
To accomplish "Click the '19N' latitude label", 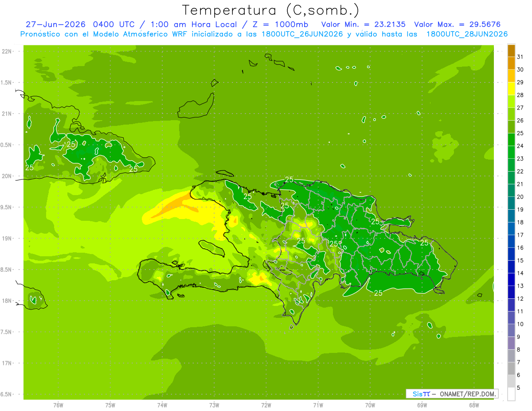I will tap(7, 238).
